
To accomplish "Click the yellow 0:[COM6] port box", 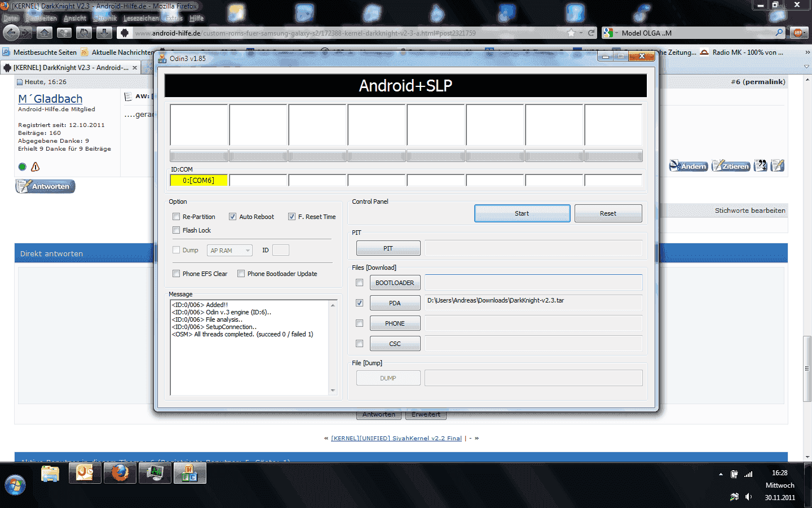I will coord(198,180).
